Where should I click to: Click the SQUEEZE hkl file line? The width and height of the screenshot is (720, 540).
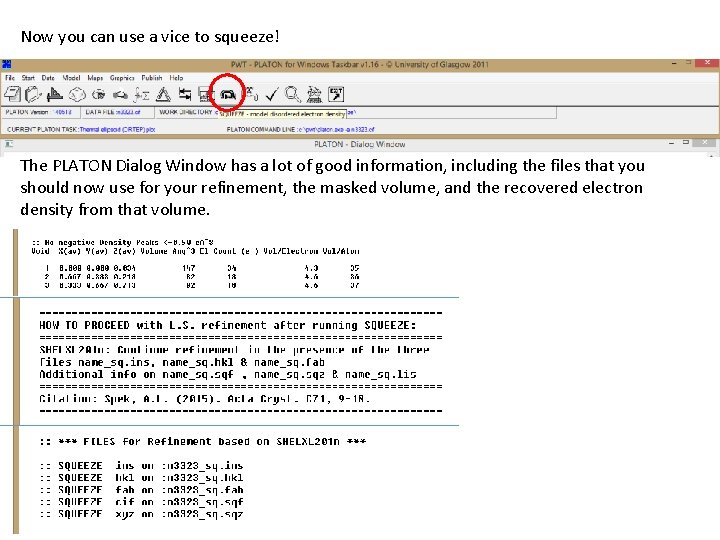point(141,478)
